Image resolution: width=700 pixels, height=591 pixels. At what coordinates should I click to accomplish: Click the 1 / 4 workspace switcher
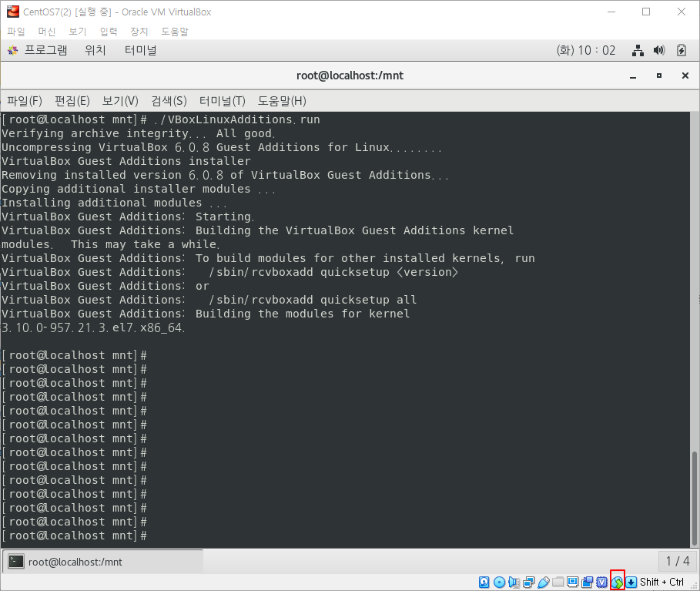pyautogui.click(x=677, y=561)
